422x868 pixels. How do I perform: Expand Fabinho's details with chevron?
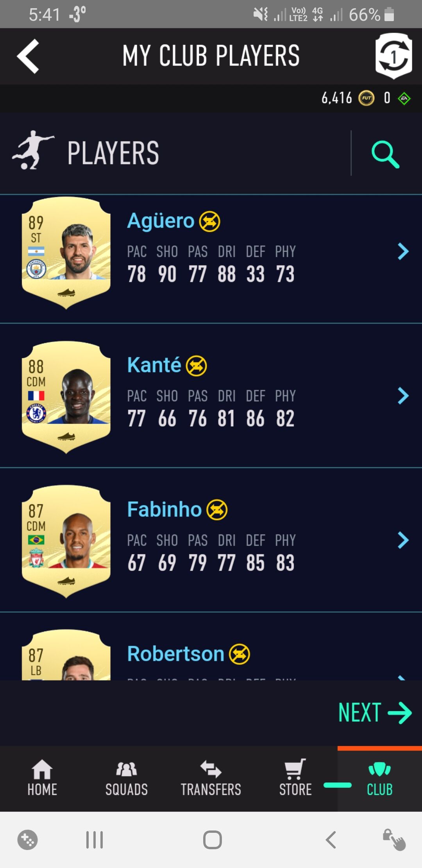point(403,540)
